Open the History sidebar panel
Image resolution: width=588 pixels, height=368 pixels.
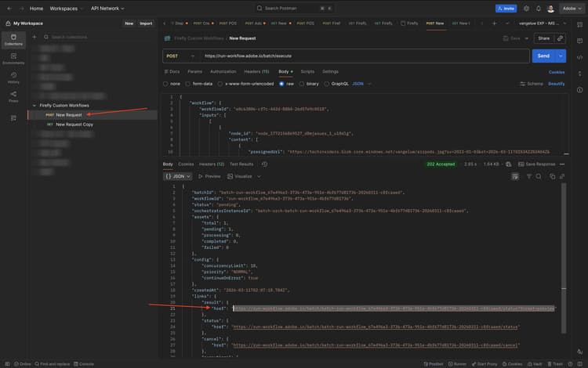(x=13, y=78)
